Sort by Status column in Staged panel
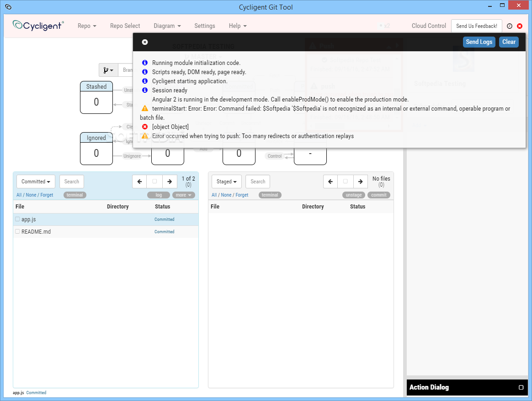 coord(357,206)
